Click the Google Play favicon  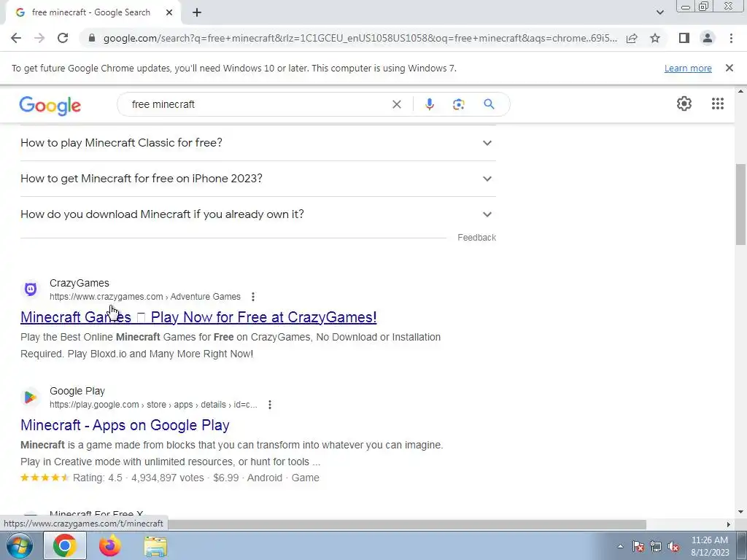click(31, 397)
